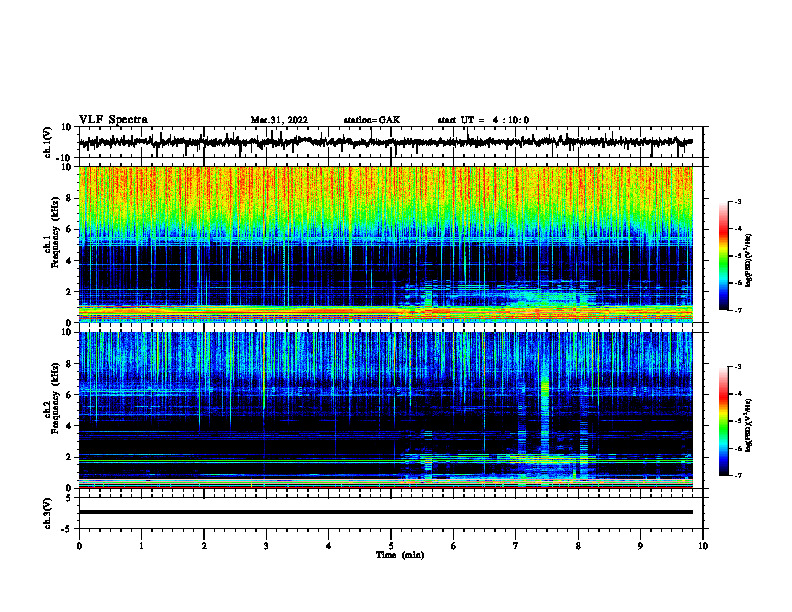Click the "-5" tick on ch.3(V) axis
This screenshot has height=612, width=792.
tap(67, 529)
